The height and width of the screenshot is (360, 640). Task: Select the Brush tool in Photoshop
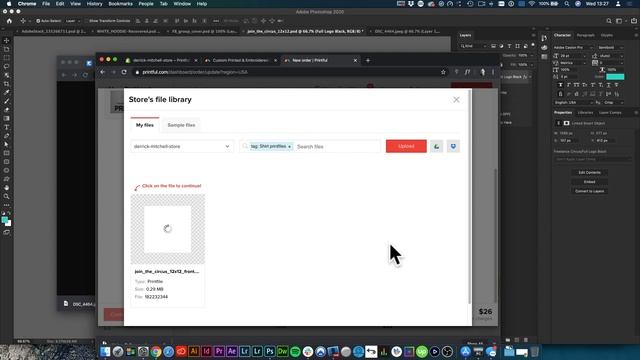point(7,101)
